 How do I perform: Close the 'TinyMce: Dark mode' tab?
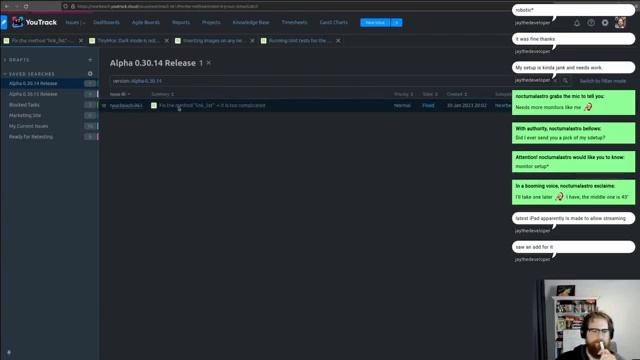pyautogui.click(x=167, y=41)
